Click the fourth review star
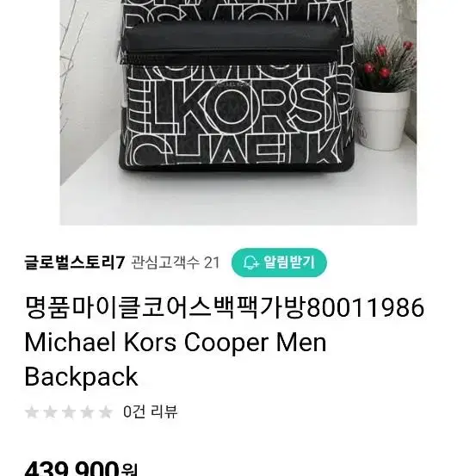Image resolution: width=476 pixels, height=476 pixels. tap(88, 412)
